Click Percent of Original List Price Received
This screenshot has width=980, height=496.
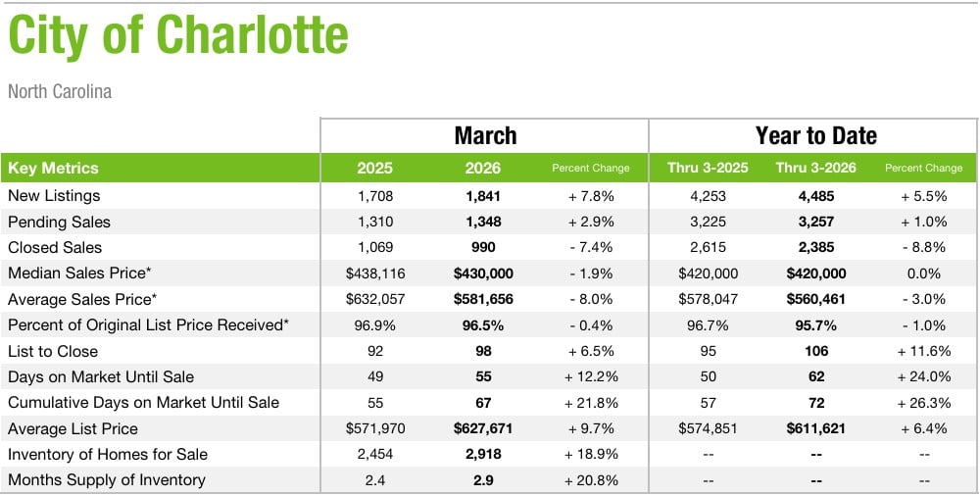(x=148, y=325)
